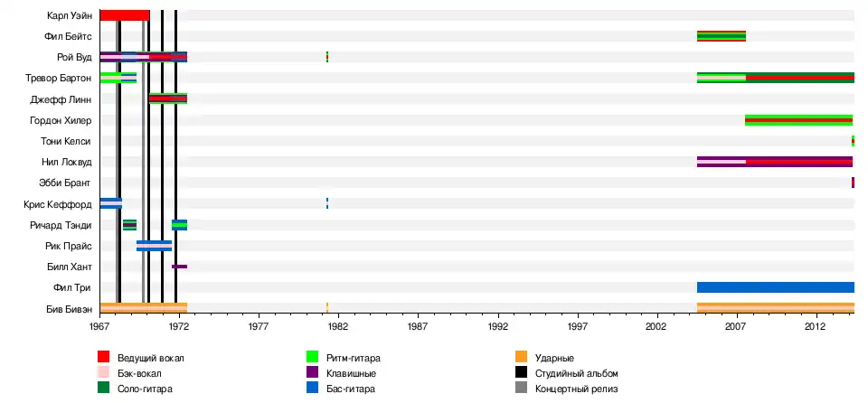Click the pink Бэк-вокал legend swatch

tap(104, 373)
